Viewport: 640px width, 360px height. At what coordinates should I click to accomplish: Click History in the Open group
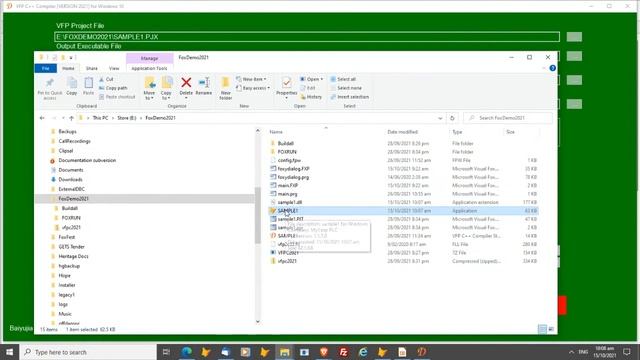click(311, 97)
